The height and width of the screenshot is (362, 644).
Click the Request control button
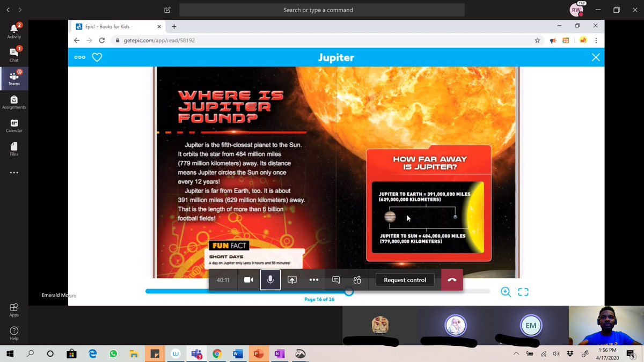click(405, 280)
